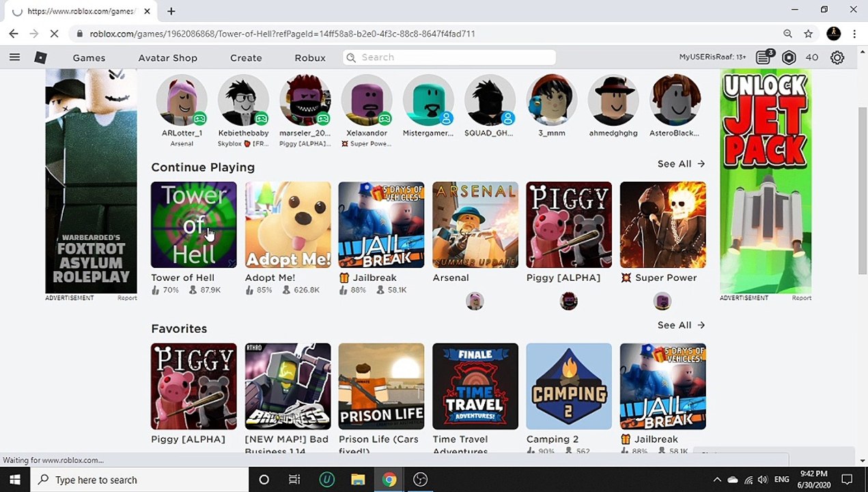
Task: Open marseler_20 friend avatar
Action: (305, 101)
